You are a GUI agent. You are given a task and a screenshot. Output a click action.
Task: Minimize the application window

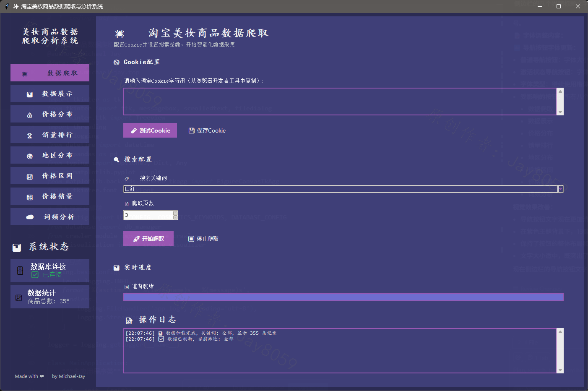(x=540, y=6)
